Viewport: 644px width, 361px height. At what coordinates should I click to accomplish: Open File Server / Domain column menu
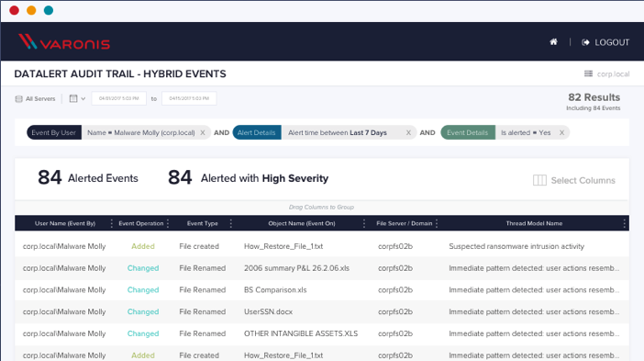437,223
